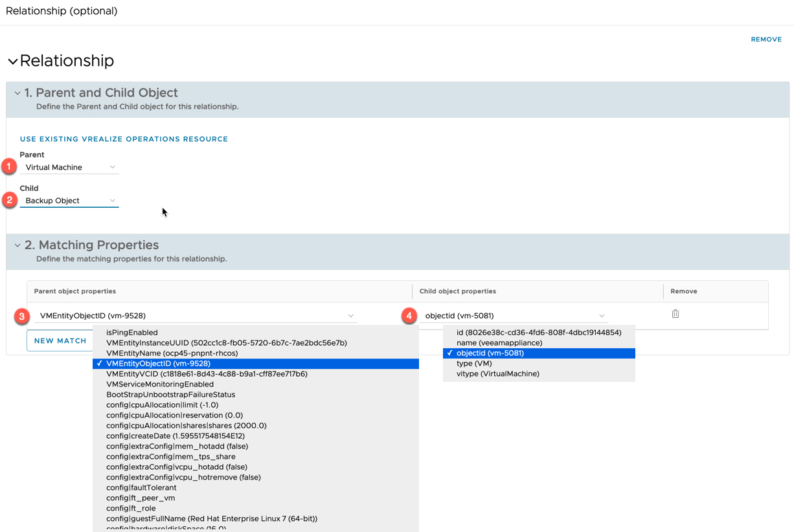This screenshot has width=794, height=532.
Task: Select config|cpuAllocation|reservation (0.0) option
Action: click(x=256, y=416)
